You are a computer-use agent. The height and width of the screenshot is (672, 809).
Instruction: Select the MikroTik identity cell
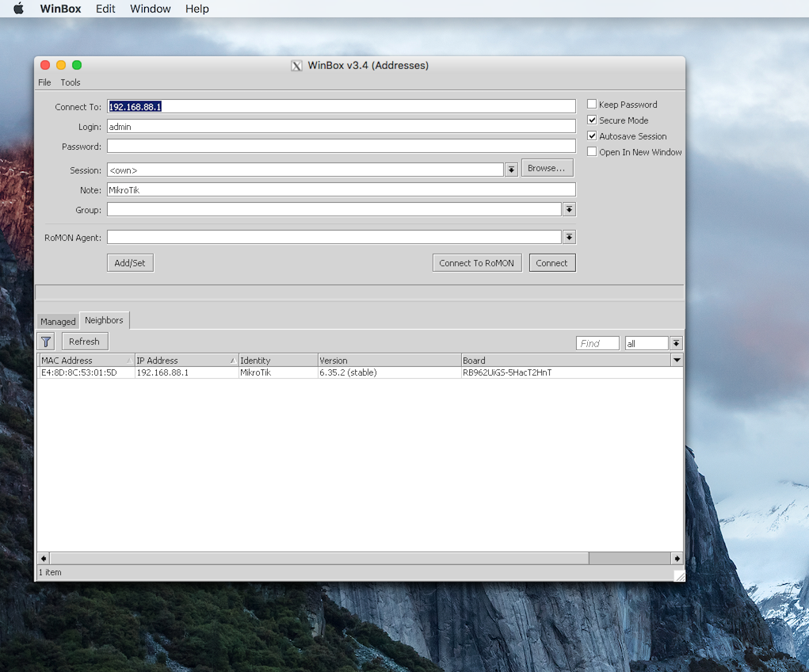278,372
